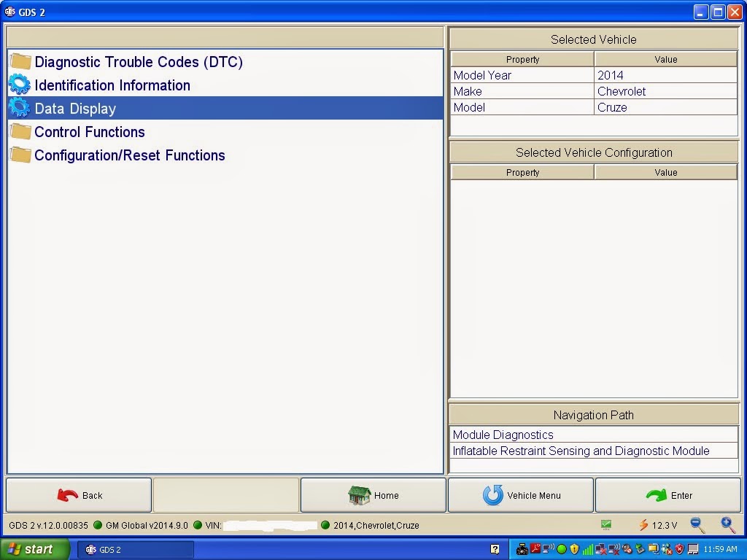Click the 11:59 AM taskbar clock
The image size is (747, 560).
coord(720,549)
